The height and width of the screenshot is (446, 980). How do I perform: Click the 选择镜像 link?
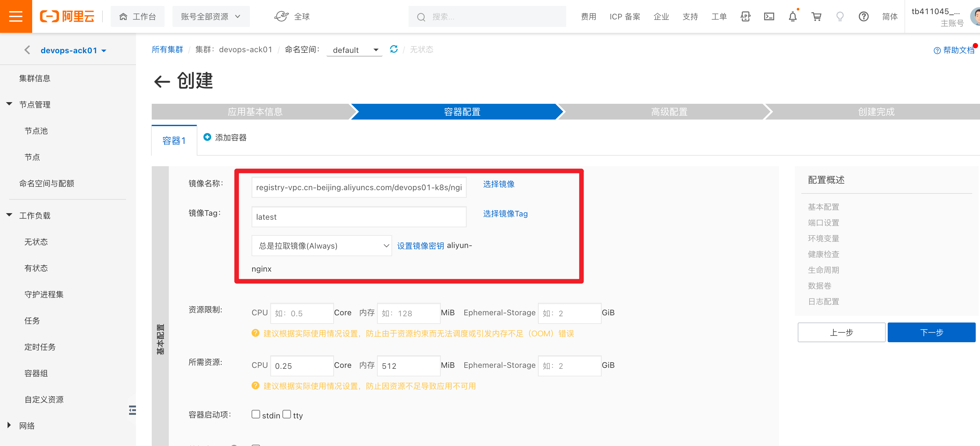(x=498, y=184)
